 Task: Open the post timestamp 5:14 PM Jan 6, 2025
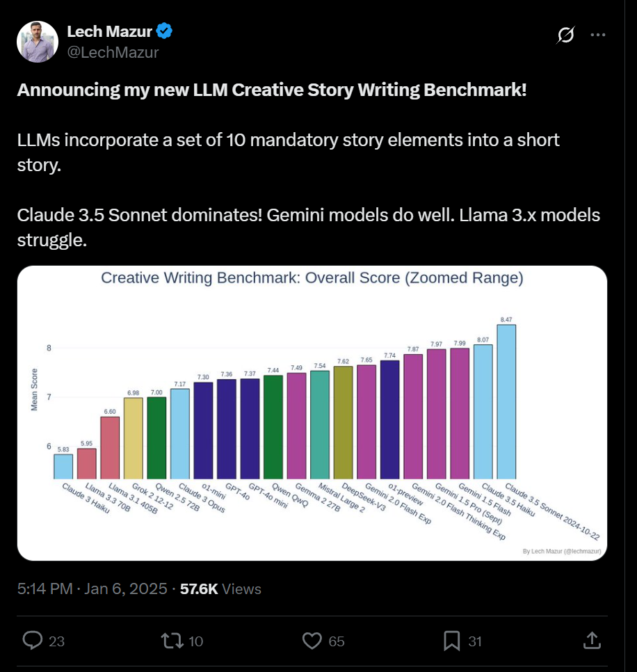pos(92,589)
